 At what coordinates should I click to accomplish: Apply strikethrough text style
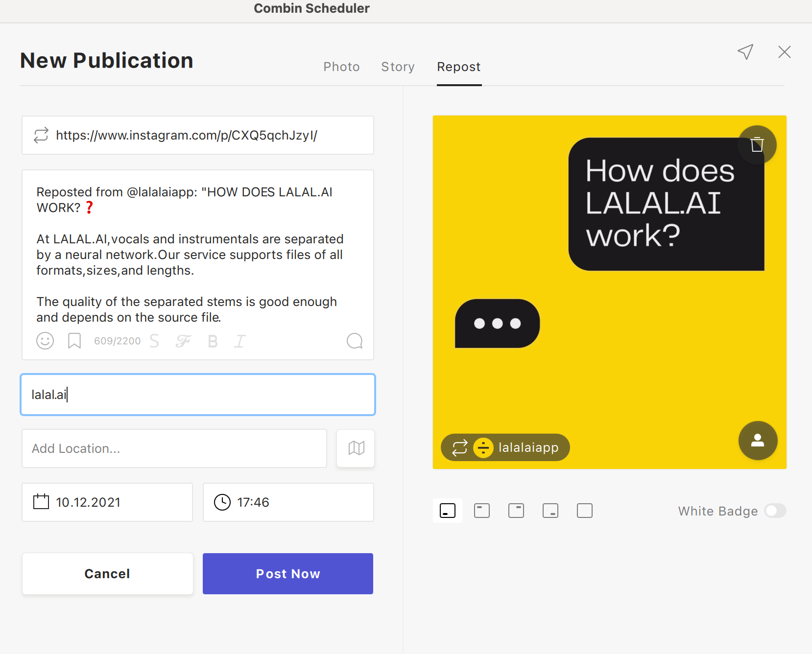tap(154, 341)
